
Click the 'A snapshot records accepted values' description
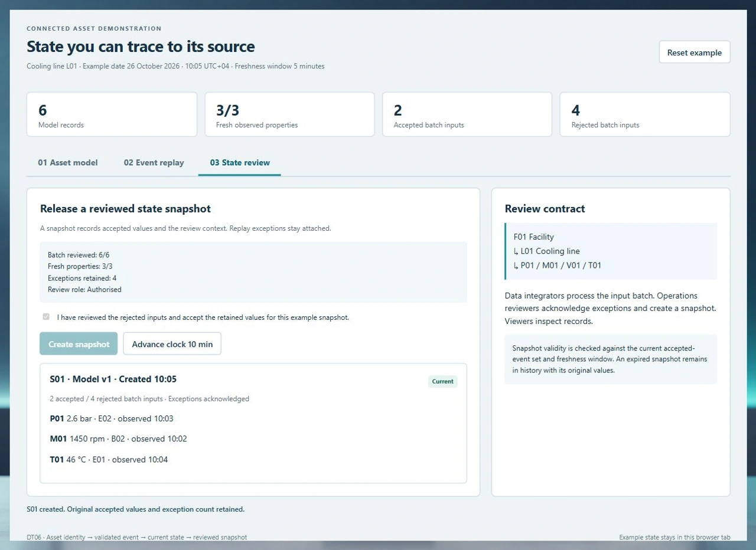(185, 228)
